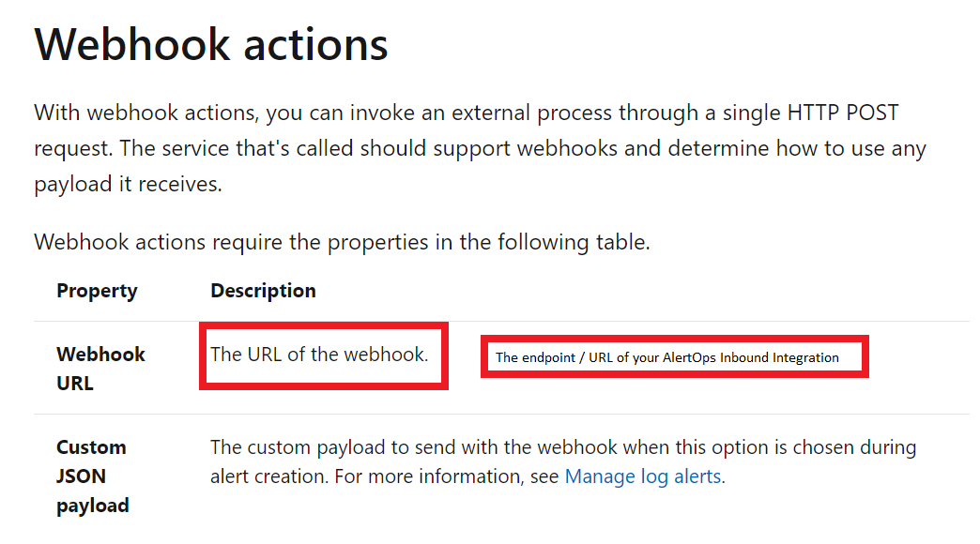Click the "payload it receives." line
This screenshot has width=980, height=544.
point(129,184)
